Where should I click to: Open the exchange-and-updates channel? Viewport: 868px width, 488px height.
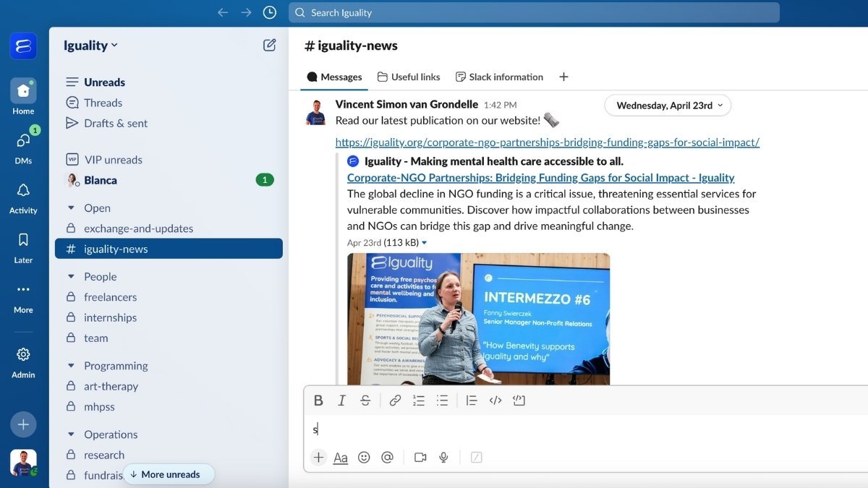pos(169,228)
